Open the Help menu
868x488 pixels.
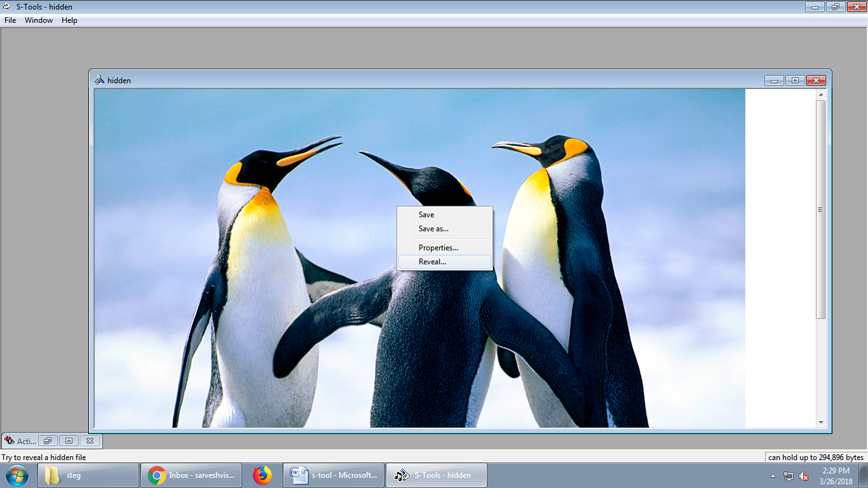(69, 20)
